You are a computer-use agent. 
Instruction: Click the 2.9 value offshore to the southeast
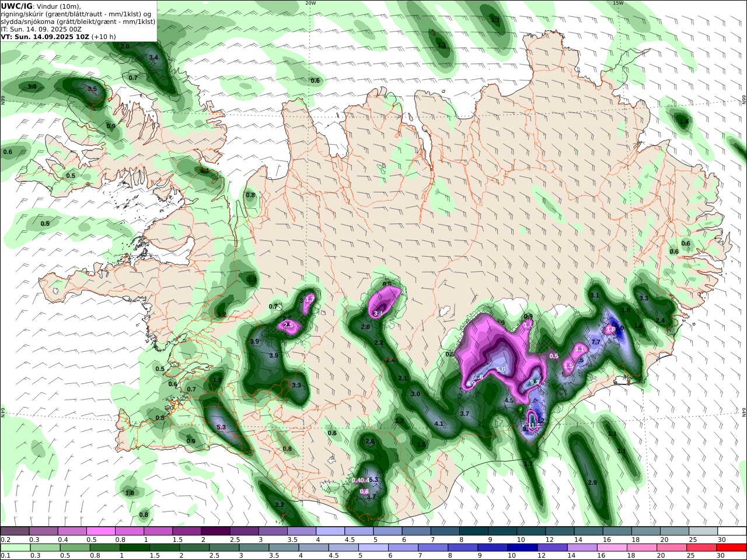coord(592,483)
